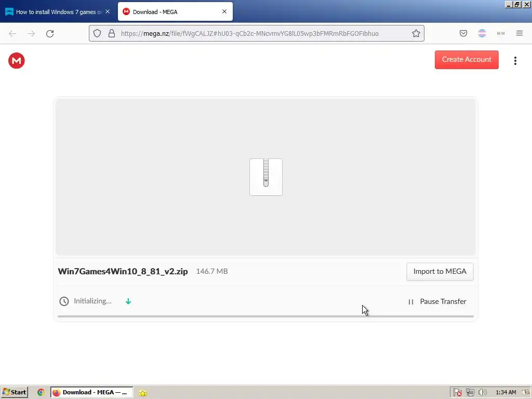Click the green download arrow icon

[x=128, y=301]
